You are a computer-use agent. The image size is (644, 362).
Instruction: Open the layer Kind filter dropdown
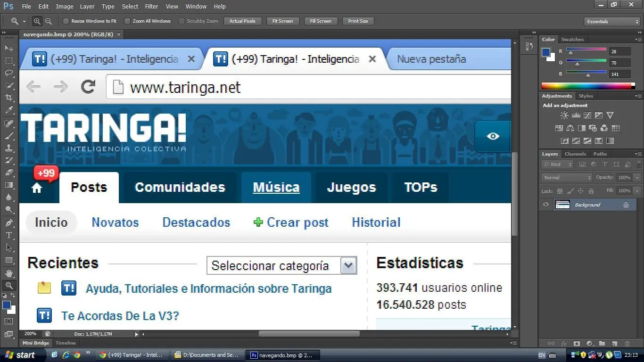557,165
